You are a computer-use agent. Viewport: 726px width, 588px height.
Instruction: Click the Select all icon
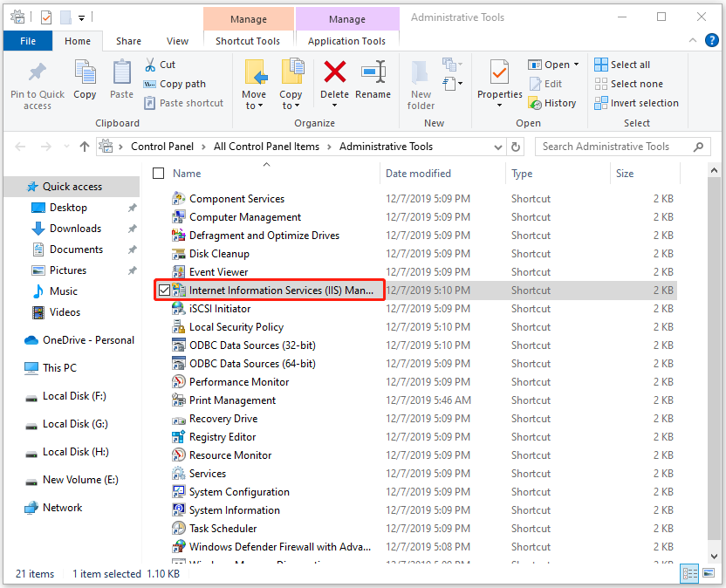600,65
